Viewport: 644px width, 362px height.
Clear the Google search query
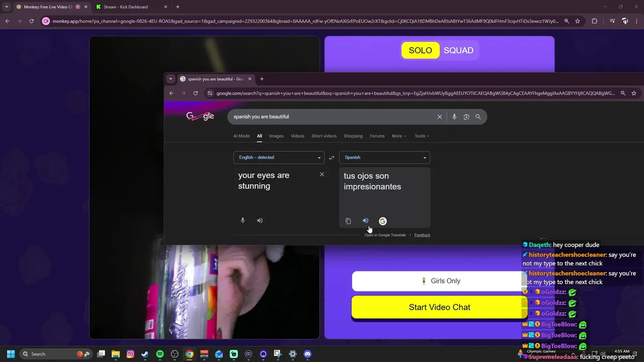tap(439, 117)
